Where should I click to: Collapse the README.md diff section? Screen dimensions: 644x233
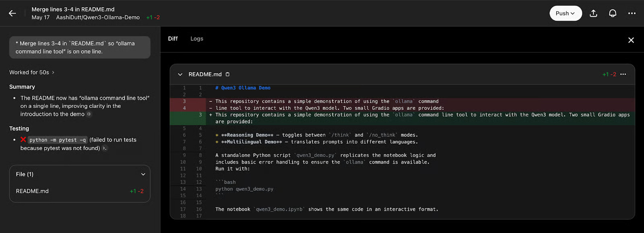180,74
